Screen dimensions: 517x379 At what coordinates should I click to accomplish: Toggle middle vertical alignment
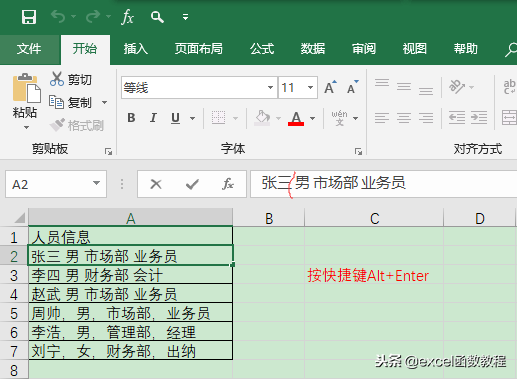404,87
